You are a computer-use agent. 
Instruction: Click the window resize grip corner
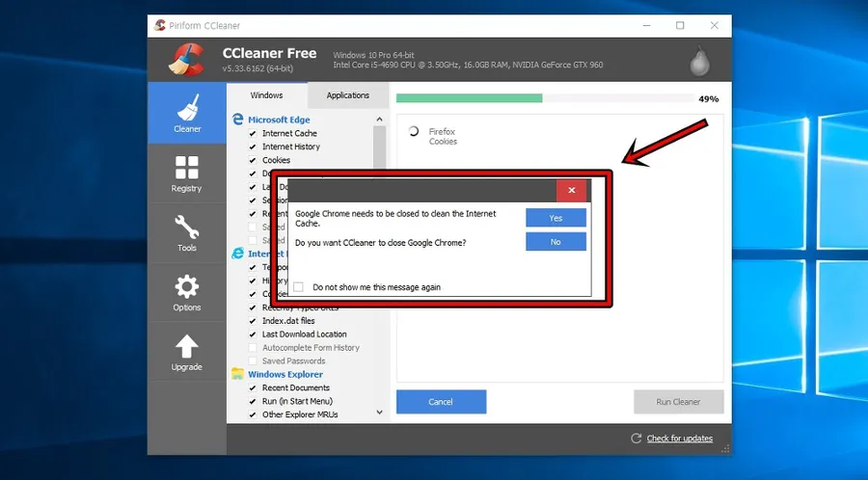pyautogui.click(x=725, y=448)
